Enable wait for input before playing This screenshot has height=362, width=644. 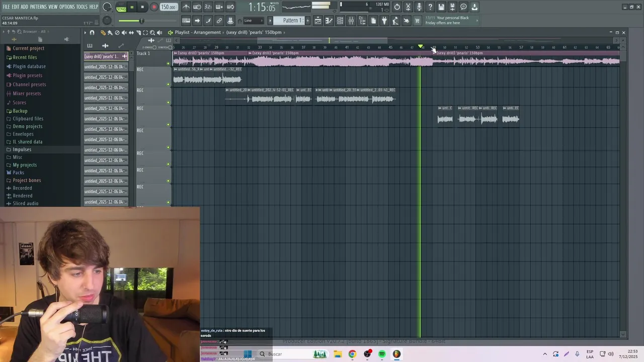[197, 7]
